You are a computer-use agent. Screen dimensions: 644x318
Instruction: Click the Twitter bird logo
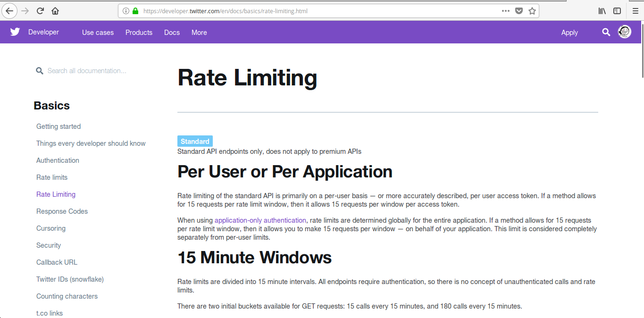(15, 32)
